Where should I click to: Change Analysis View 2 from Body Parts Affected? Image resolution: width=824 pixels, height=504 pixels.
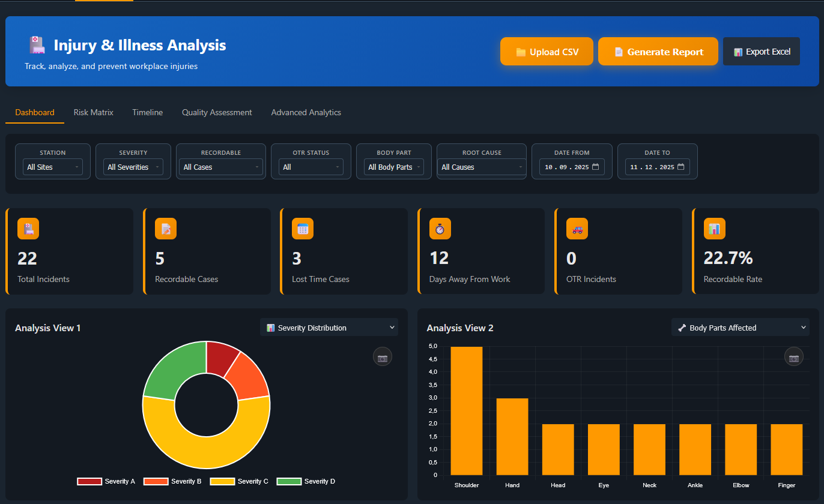pyautogui.click(x=740, y=328)
